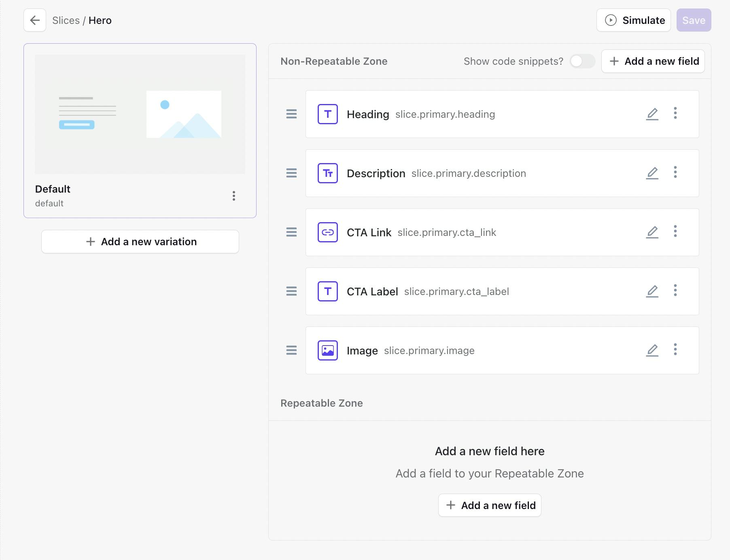Open the Default variation options menu
Screen dimensions: 730x560
point(233,196)
